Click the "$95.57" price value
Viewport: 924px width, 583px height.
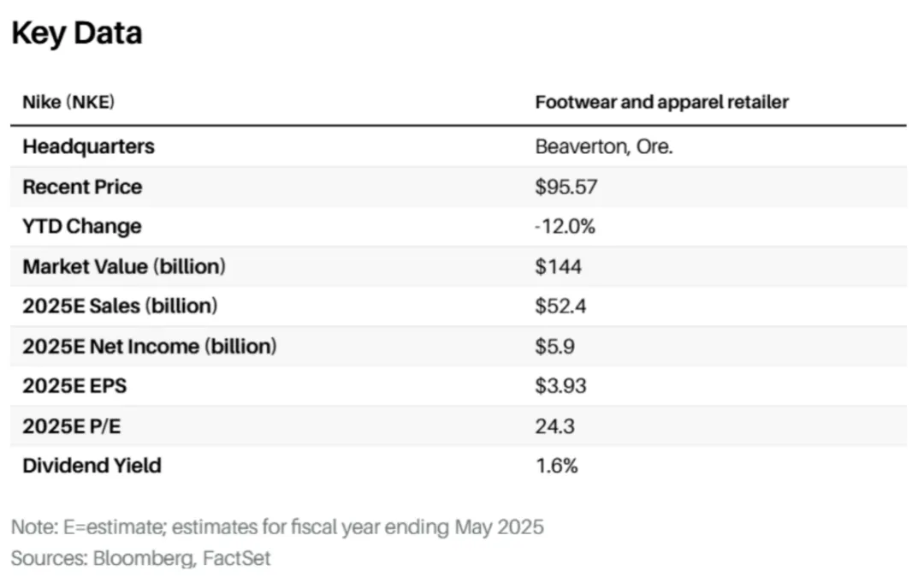(566, 187)
